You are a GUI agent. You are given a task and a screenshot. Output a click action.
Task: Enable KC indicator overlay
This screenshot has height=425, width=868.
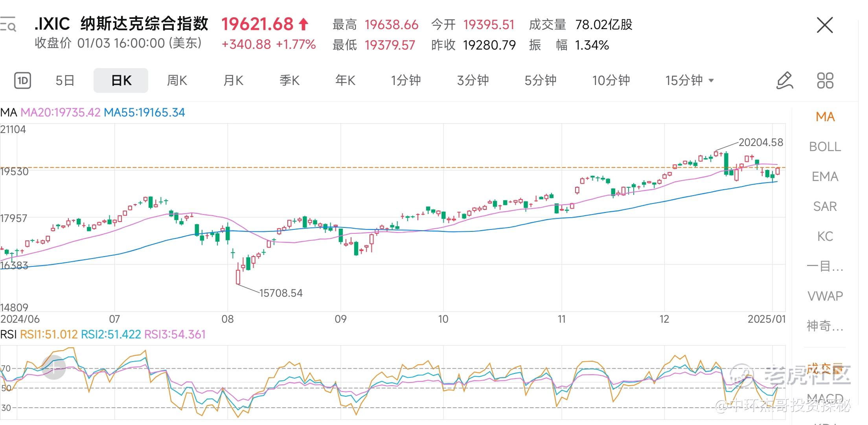pyautogui.click(x=825, y=236)
